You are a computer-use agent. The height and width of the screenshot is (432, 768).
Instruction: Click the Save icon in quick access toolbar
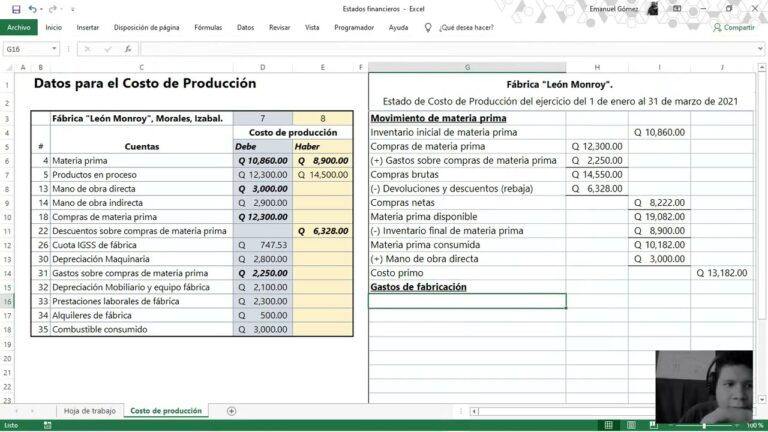(16, 9)
